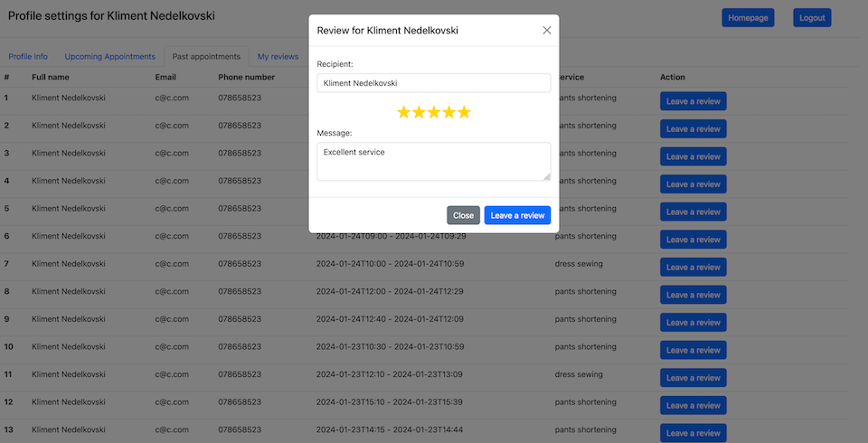Leave a review for dress sewing row 7
Image resolution: width=868 pixels, height=443 pixels.
[693, 267]
